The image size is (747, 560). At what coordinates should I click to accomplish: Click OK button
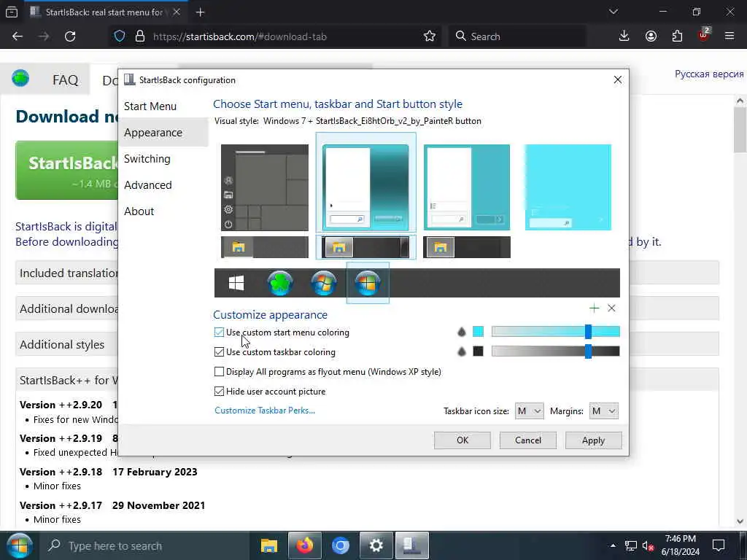pyautogui.click(x=462, y=440)
